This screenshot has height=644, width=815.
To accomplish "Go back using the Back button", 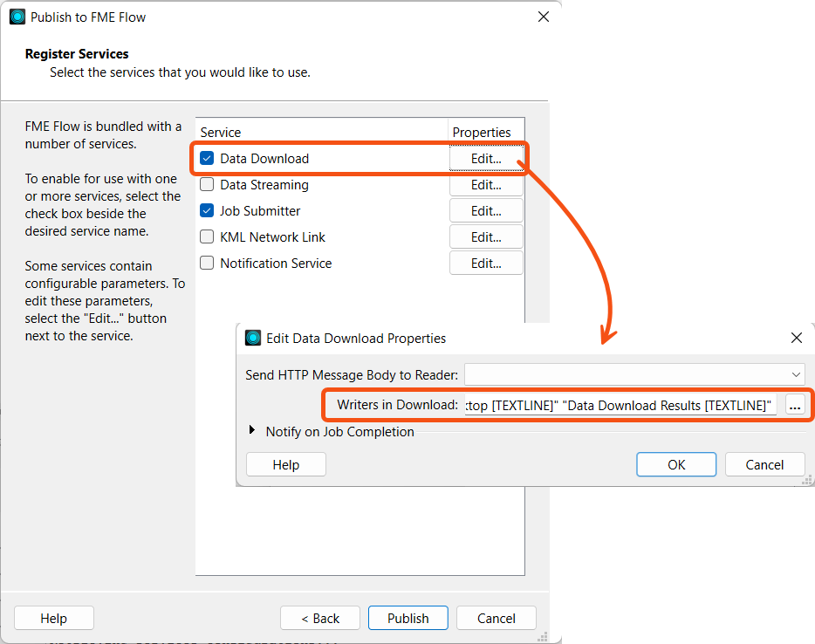I will pos(319,617).
